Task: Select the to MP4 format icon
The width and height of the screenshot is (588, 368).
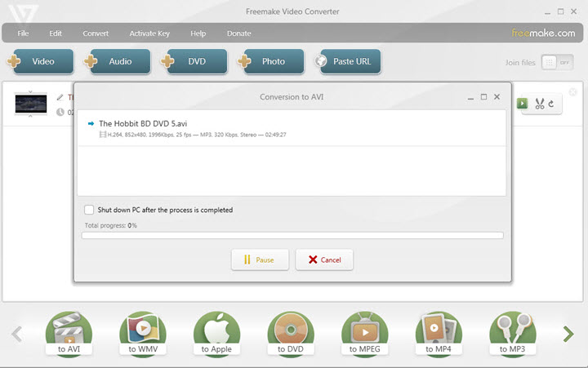Action: pyautogui.click(x=439, y=334)
